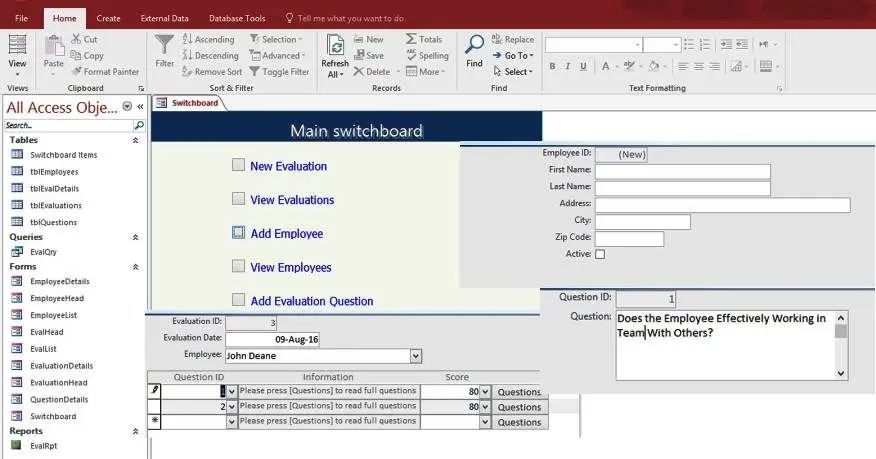Viewport: 876px width, 459px height.
Task: Click the Refresh All icon
Action: [335, 46]
